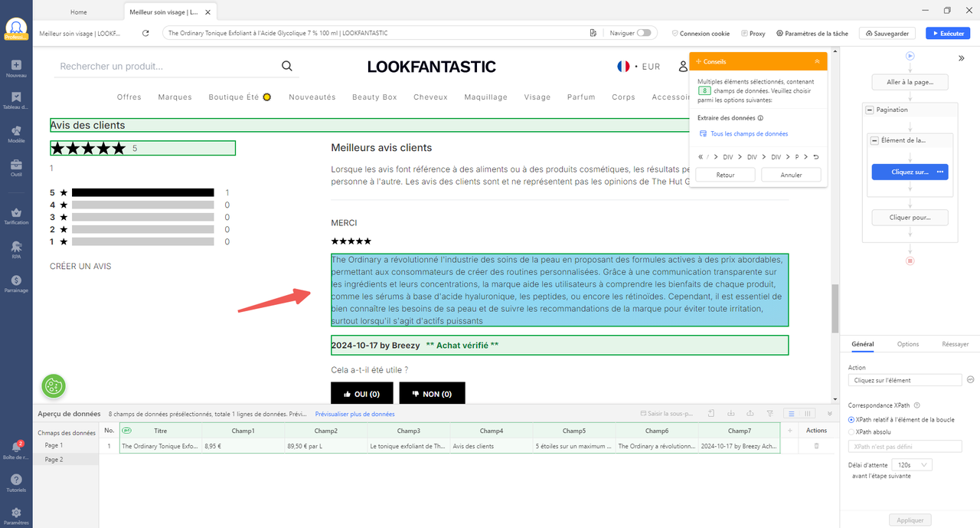Open the Tableau de bord sidebar icon
The height and width of the screenshot is (528, 980).
16,101
